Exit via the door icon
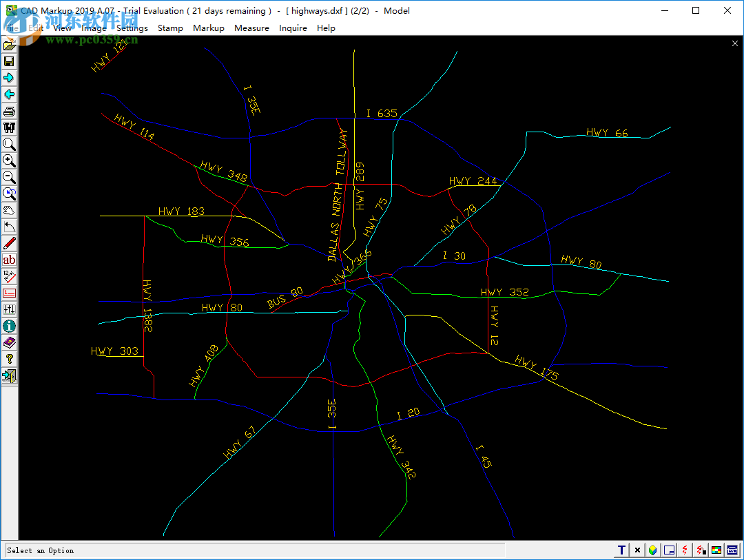Screen dimensions: 744x560 (x=9, y=376)
